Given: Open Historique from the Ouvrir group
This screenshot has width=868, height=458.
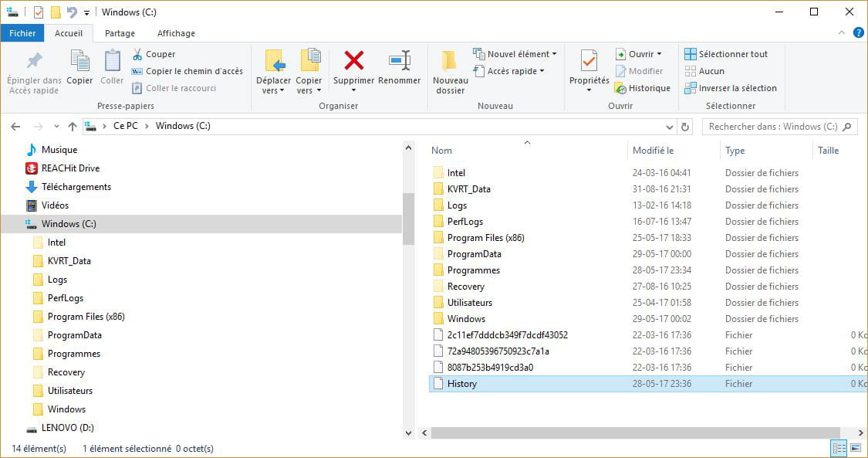Looking at the screenshot, I should click(642, 88).
